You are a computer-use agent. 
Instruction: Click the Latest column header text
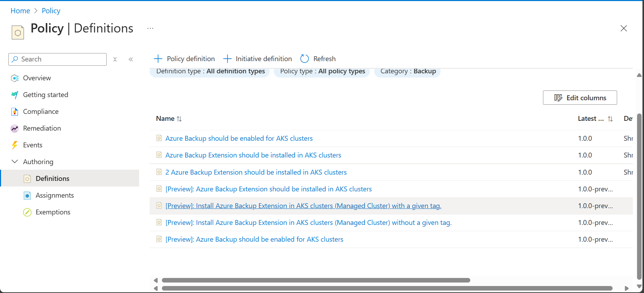pos(591,119)
